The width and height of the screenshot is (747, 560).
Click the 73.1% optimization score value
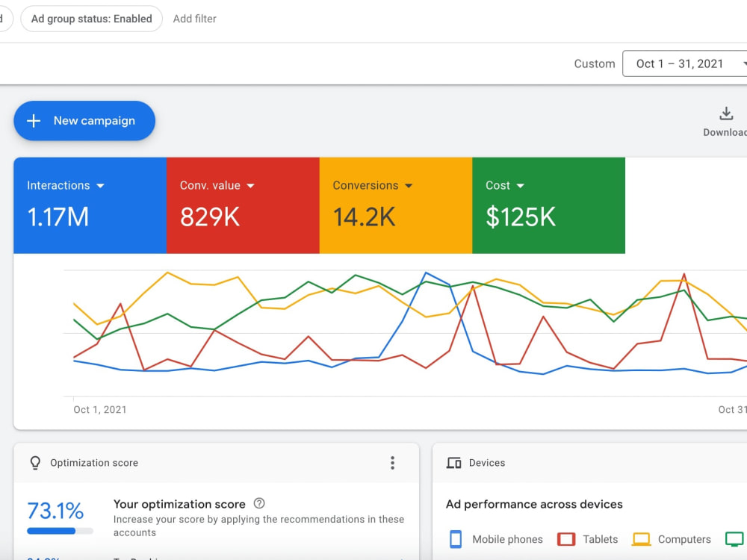pyautogui.click(x=55, y=511)
